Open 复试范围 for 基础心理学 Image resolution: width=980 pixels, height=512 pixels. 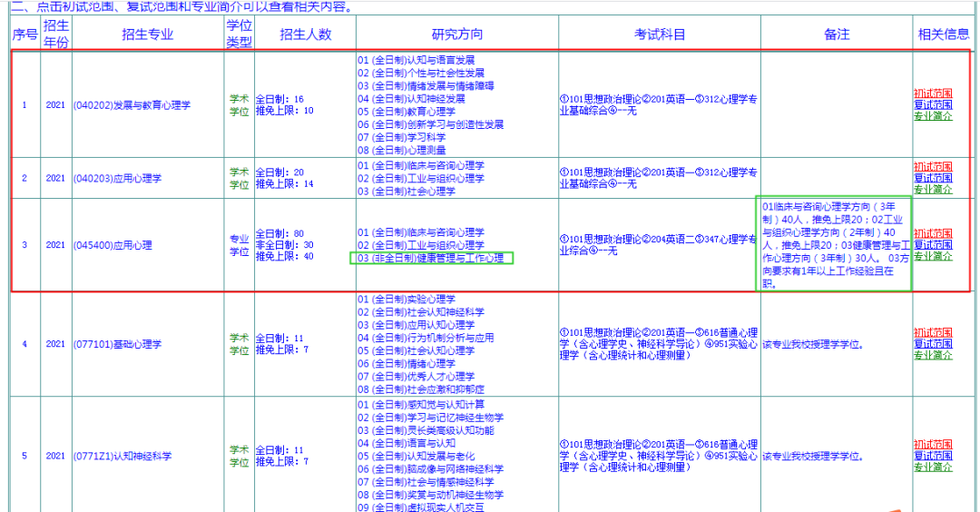click(932, 344)
